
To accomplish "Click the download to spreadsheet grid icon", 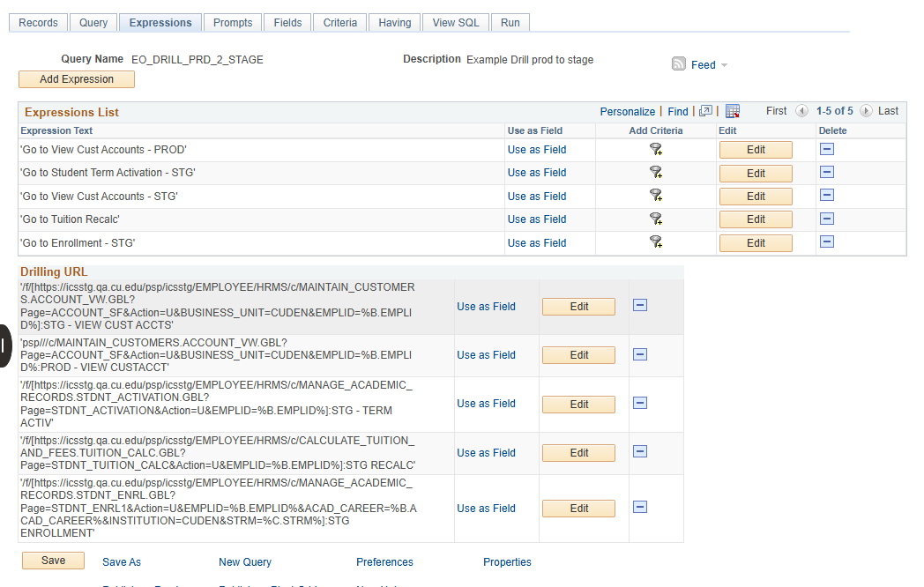I will tap(733, 111).
